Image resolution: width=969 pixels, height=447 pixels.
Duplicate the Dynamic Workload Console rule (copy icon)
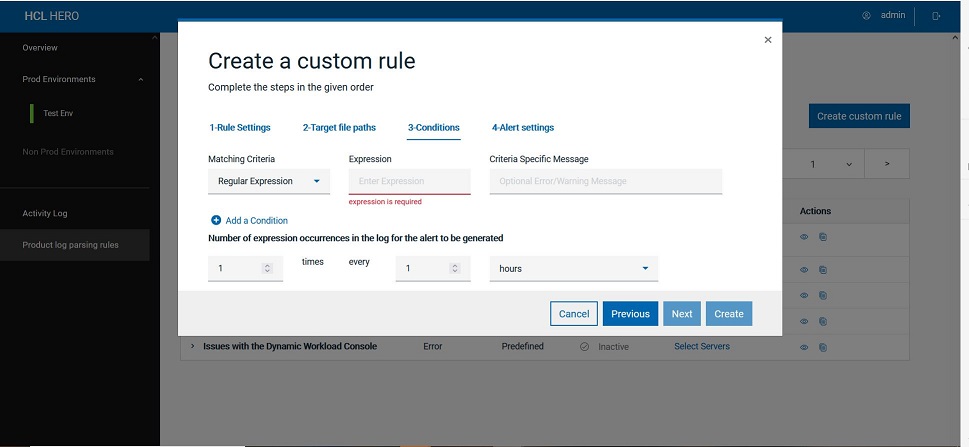(823, 347)
